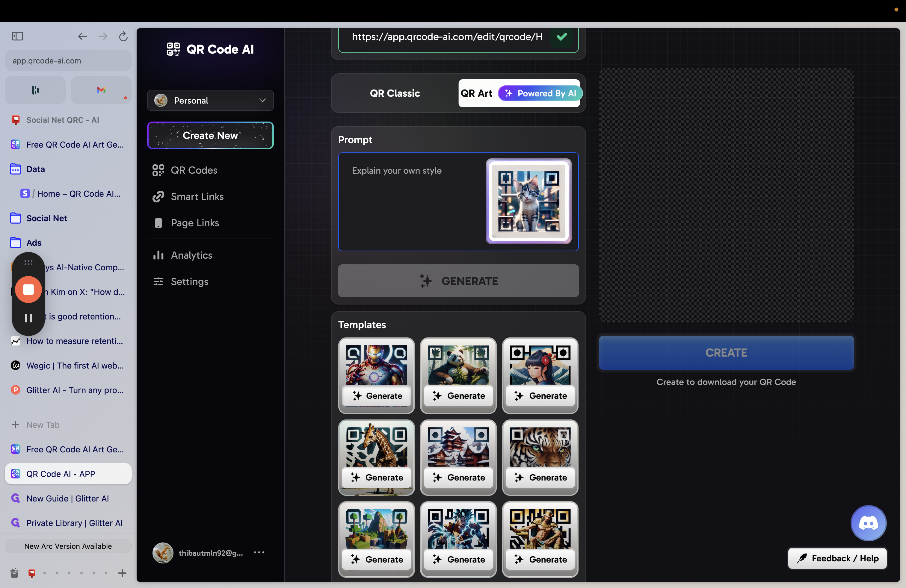Generate the Minecraft landscape template

click(377, 559)
